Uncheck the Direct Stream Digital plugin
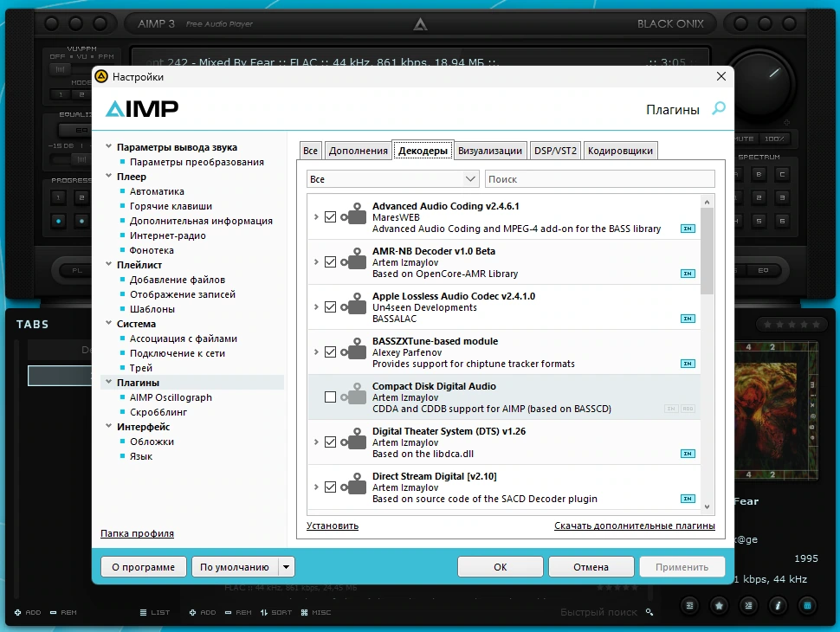 tap(331, 487)
